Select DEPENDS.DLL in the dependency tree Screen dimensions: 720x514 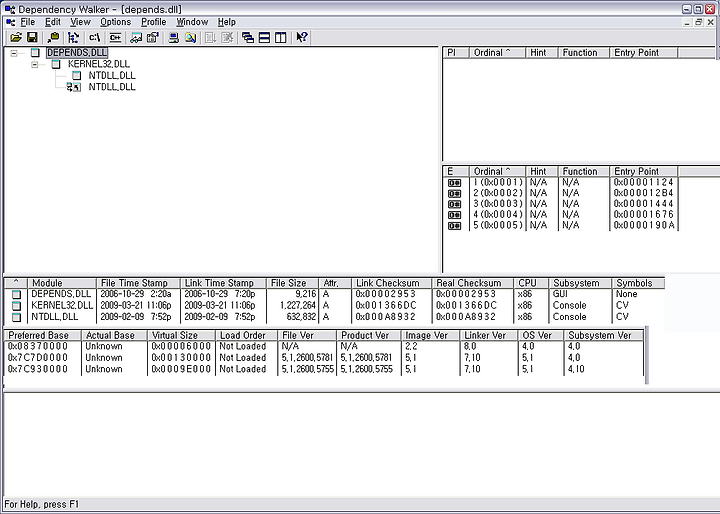[77, 52]
